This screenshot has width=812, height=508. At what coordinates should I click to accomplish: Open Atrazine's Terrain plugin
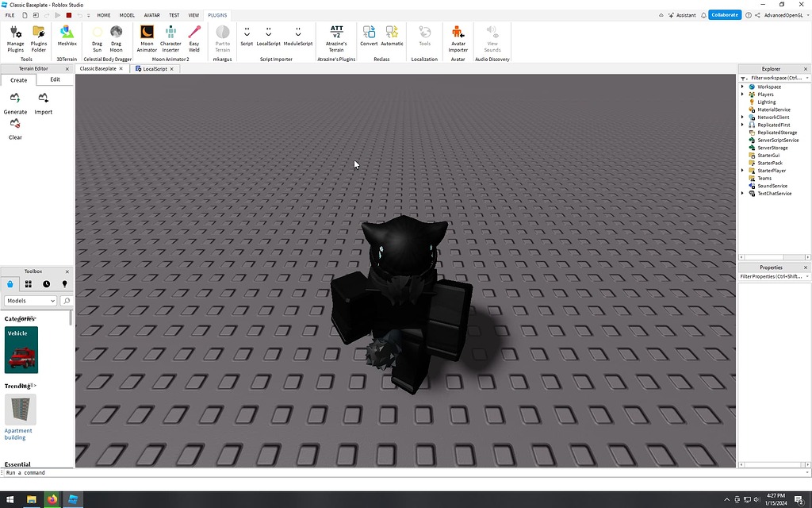click(x=336, y=36)
